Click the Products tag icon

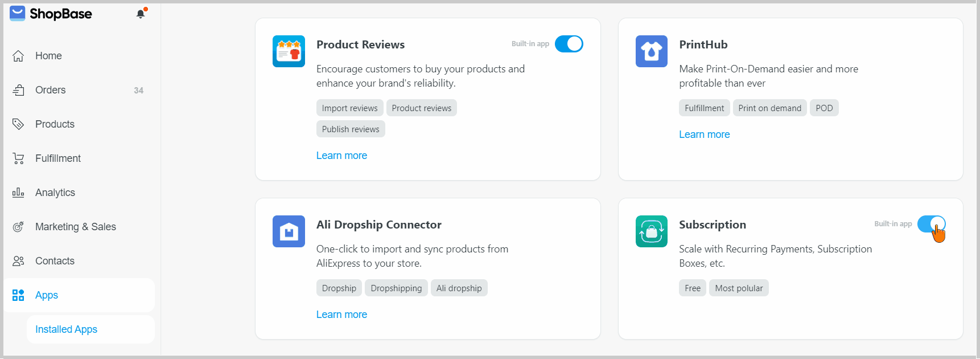coord(18,124)
